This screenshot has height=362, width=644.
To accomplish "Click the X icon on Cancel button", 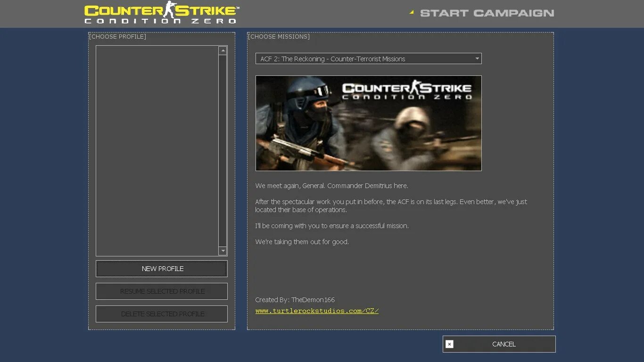I will 449,344.
